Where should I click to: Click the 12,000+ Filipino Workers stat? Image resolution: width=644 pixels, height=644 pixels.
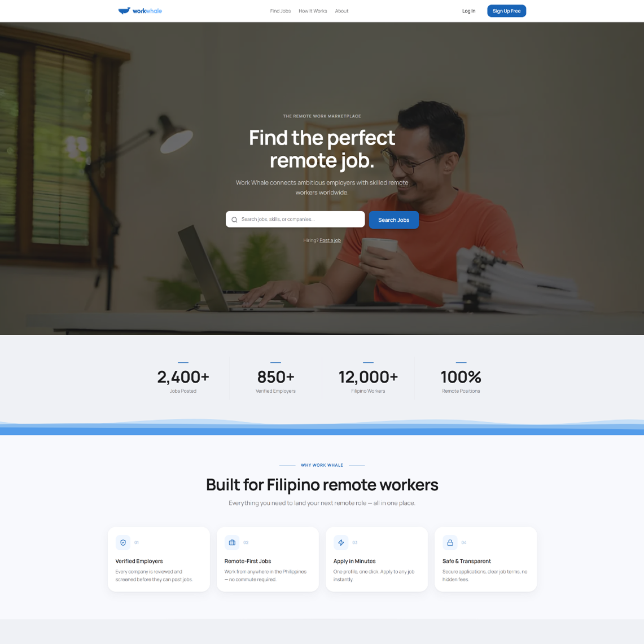369,378
